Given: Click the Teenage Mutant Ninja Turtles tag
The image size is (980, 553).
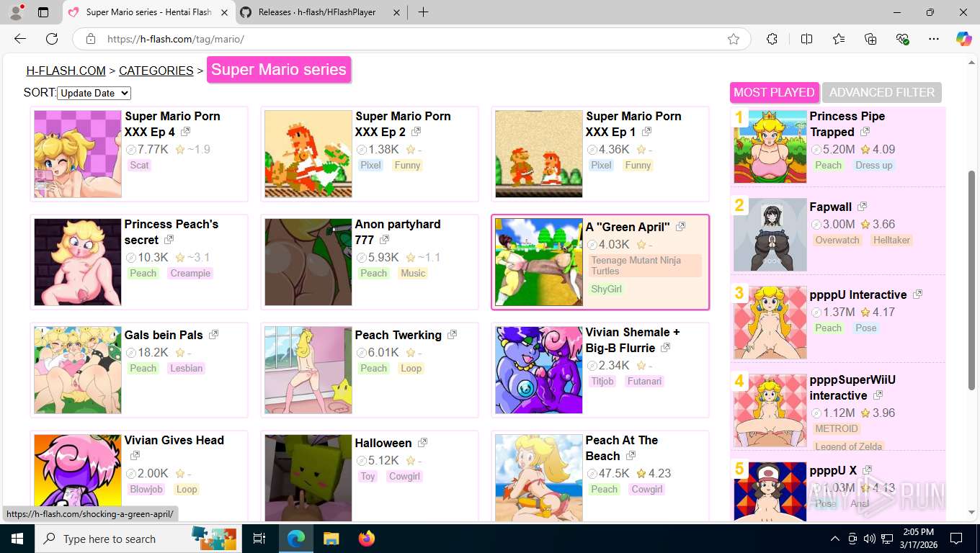Looking at the screenshot, I should [x=645, y=266].
